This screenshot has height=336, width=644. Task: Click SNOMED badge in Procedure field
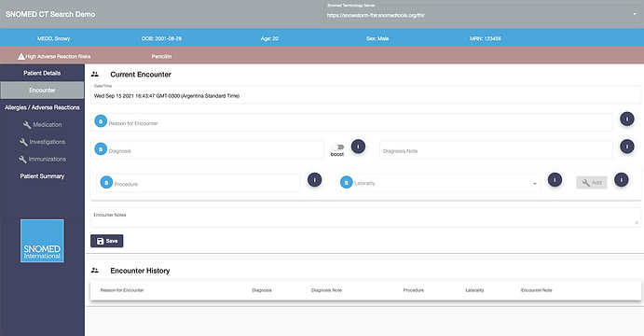tap(106, 182)
